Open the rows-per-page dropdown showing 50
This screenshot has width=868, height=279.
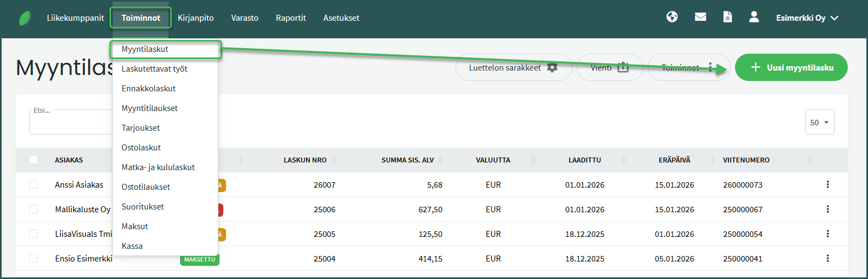click(x=819, y=123)
